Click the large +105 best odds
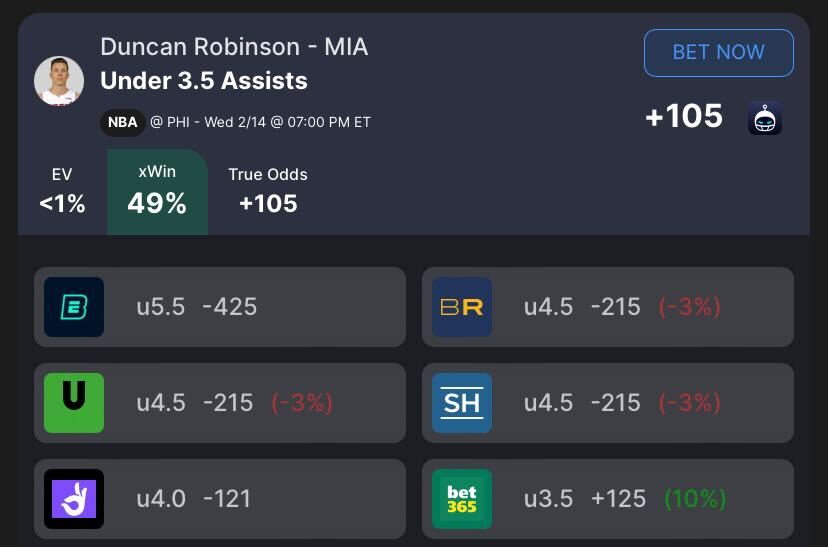Screen dimensions: 828x547 pyautogui.click(x=684, y=117)
